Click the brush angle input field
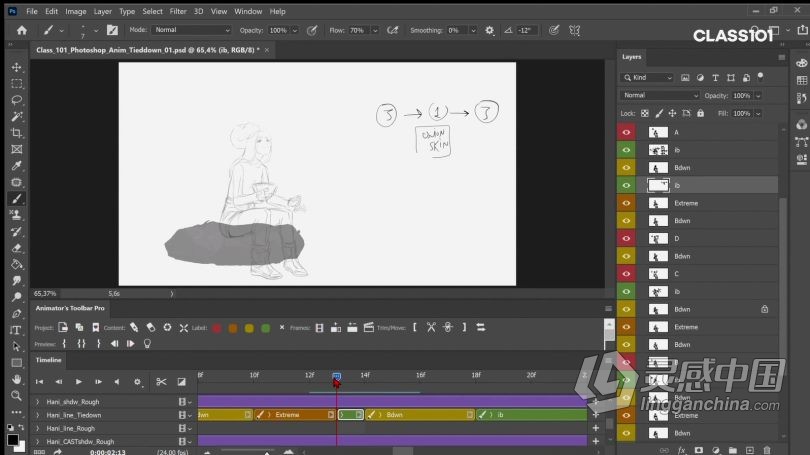This screenshot has height=455, width=810. point(526,30)
